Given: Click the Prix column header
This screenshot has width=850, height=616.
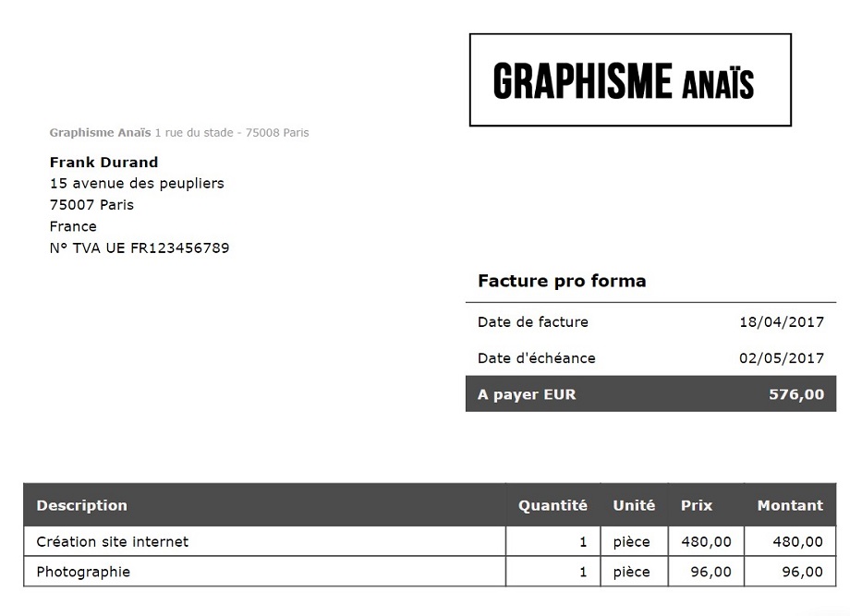Looking at the screenshot, I should tap(697, 505).
